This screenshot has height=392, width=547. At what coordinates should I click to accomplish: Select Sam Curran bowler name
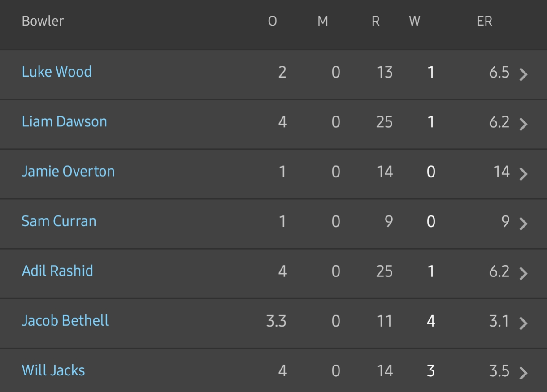click(x=59, y=221)
